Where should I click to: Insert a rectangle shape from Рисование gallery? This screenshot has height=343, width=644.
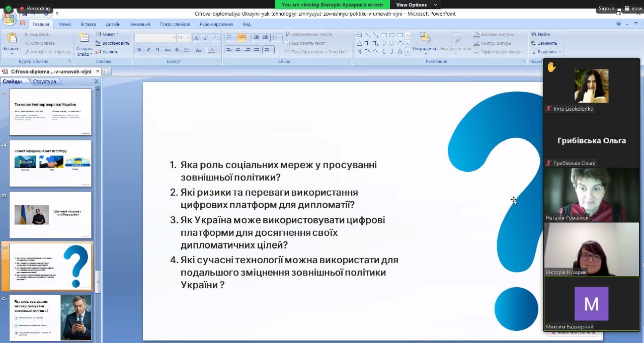click(384, 35)
